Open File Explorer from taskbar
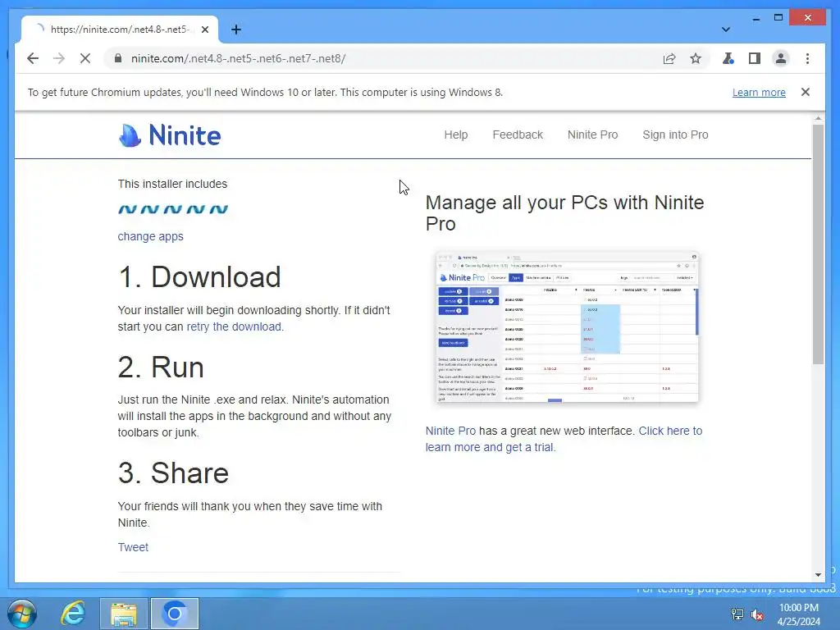 click(124, 614)
